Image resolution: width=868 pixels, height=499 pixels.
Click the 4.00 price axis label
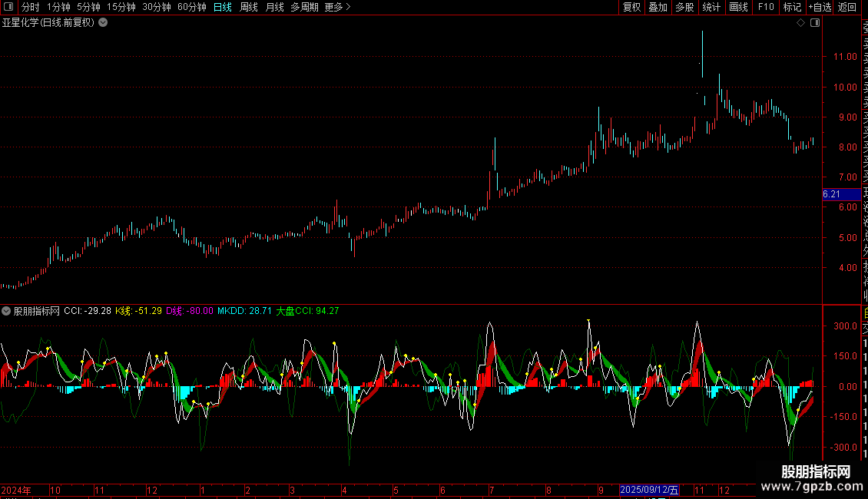tap(847, 268)
